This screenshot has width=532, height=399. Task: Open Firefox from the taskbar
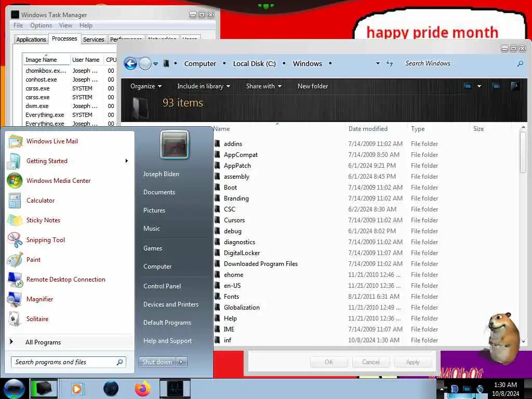click(143, 389)
